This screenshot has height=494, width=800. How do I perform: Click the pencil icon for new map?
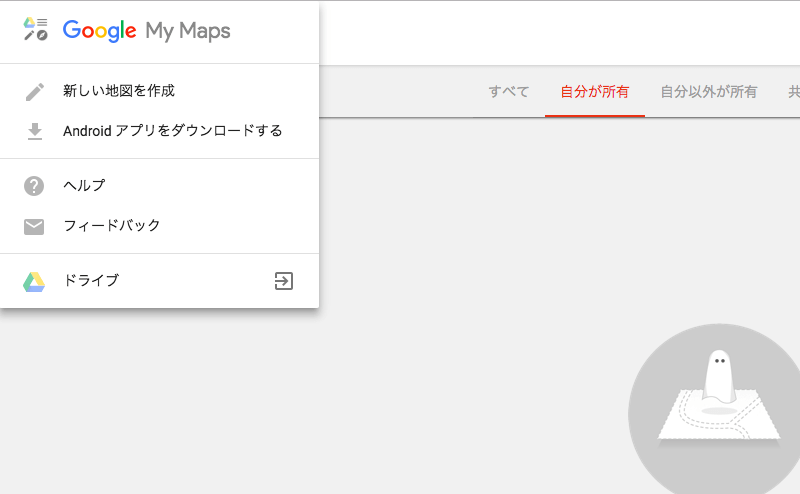[x=35, y=92]
